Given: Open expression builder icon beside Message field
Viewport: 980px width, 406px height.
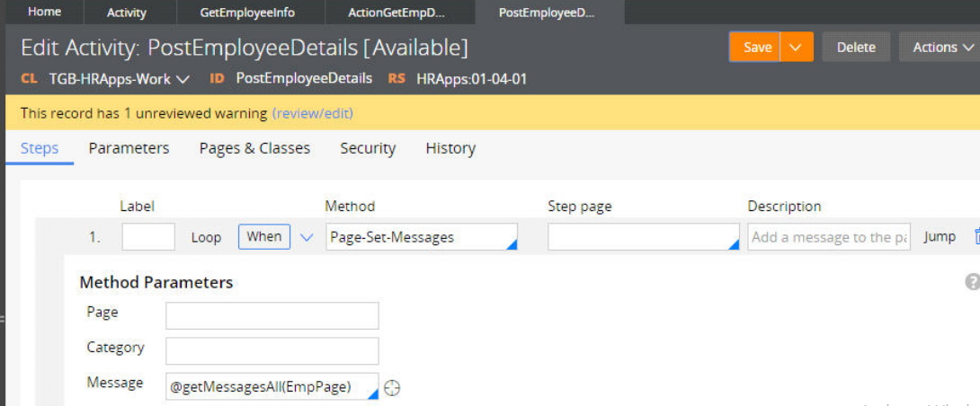Looking at the screenshot, I should pyautogui.click(x=391, y=388).
